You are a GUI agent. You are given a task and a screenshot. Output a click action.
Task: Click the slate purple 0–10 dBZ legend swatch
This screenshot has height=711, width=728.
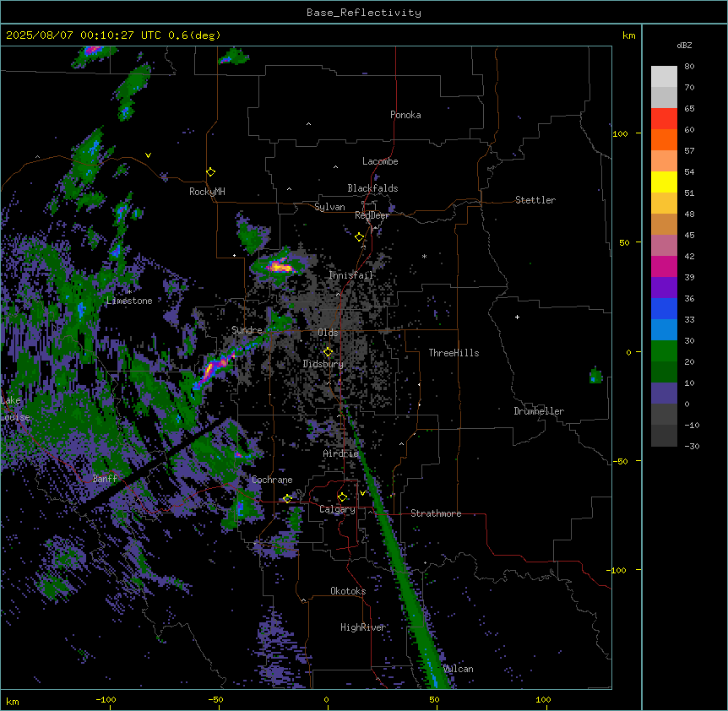(x=664, y=393)
